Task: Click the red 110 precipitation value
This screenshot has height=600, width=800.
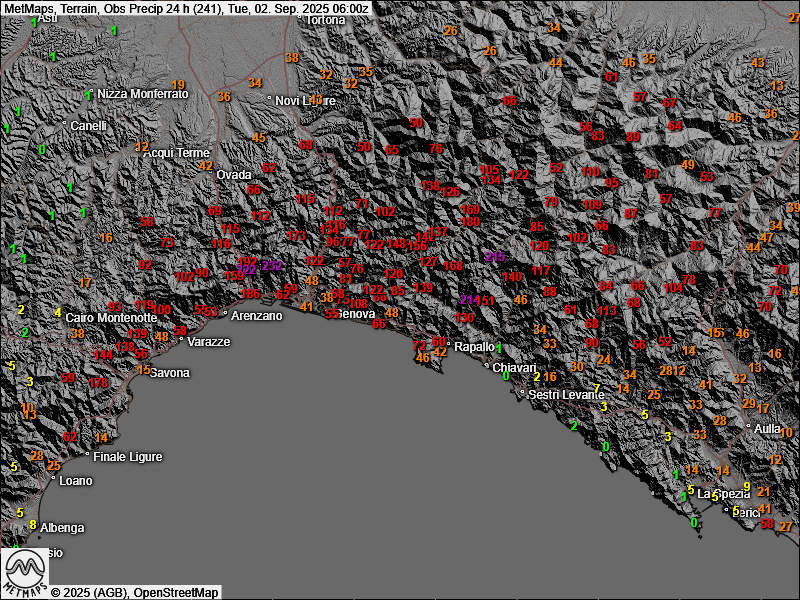Action: [x=590, y=171]
